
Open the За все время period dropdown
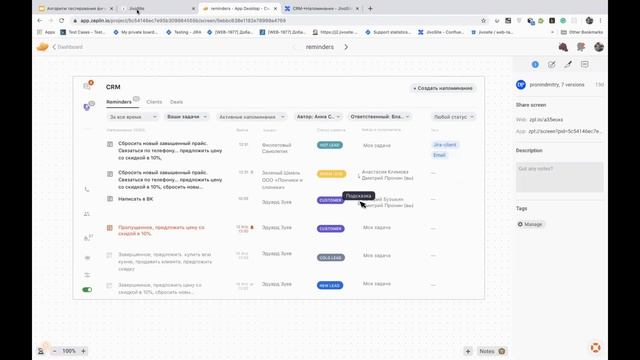[x=133, y=117]
